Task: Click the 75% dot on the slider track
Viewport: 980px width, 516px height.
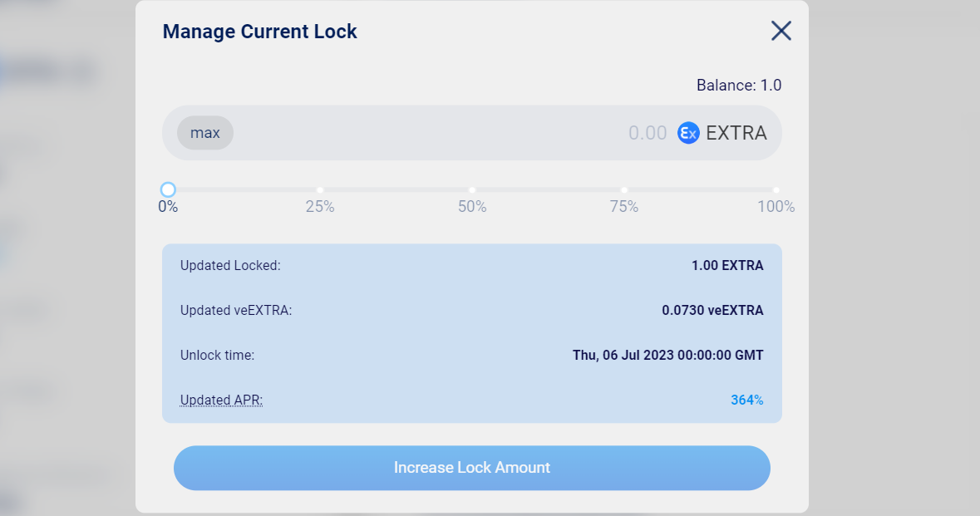Action: point(624,190)
